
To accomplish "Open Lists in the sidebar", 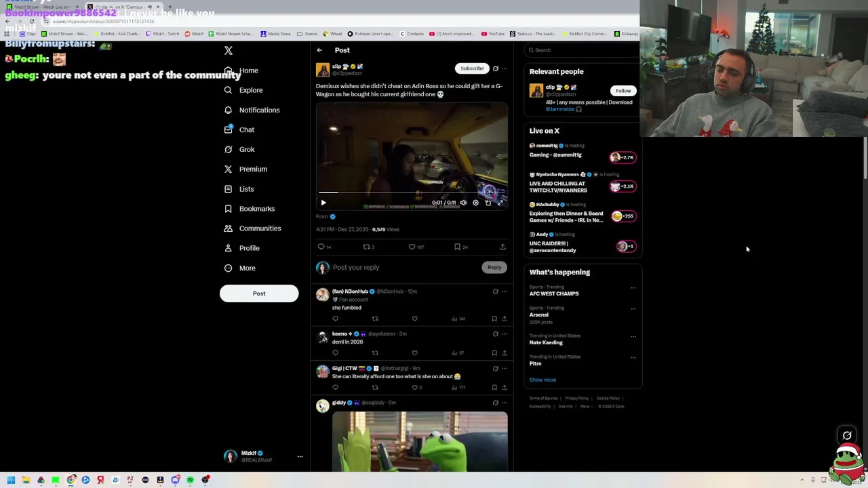I will pyautogui.click(x=239, y=189).
